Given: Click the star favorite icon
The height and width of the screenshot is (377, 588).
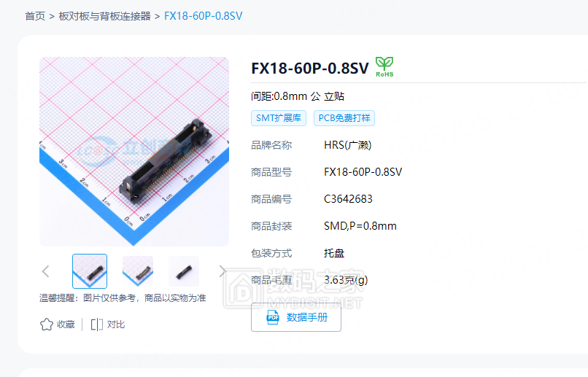Looking at the screenshot, I should click(47, 324).
